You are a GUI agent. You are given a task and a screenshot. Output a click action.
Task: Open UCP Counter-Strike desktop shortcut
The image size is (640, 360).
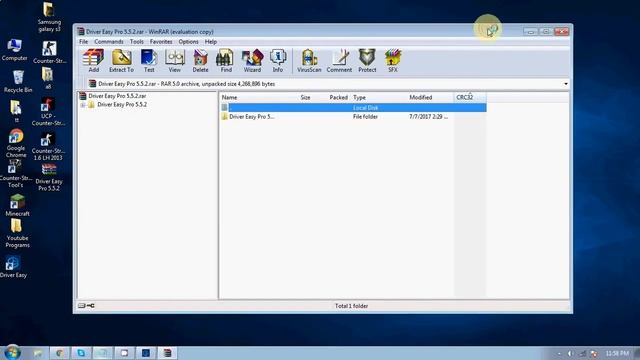(x=48, y=112)
